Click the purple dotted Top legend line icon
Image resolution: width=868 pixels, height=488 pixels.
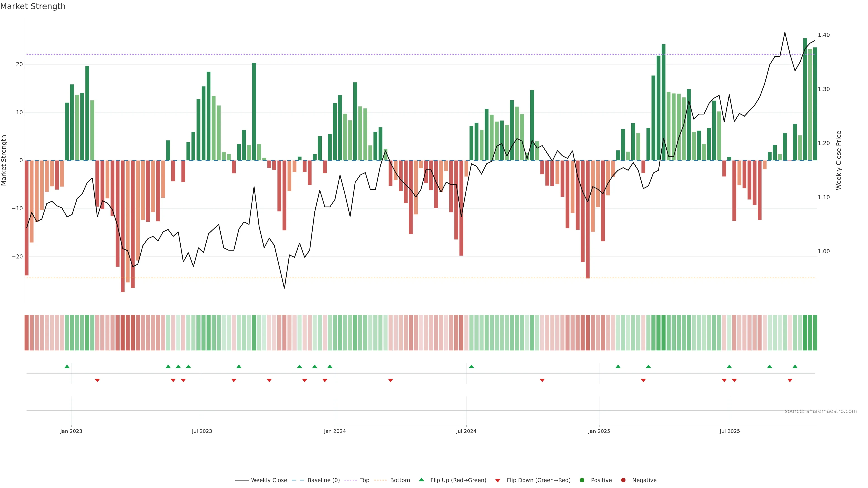[351, 480]
